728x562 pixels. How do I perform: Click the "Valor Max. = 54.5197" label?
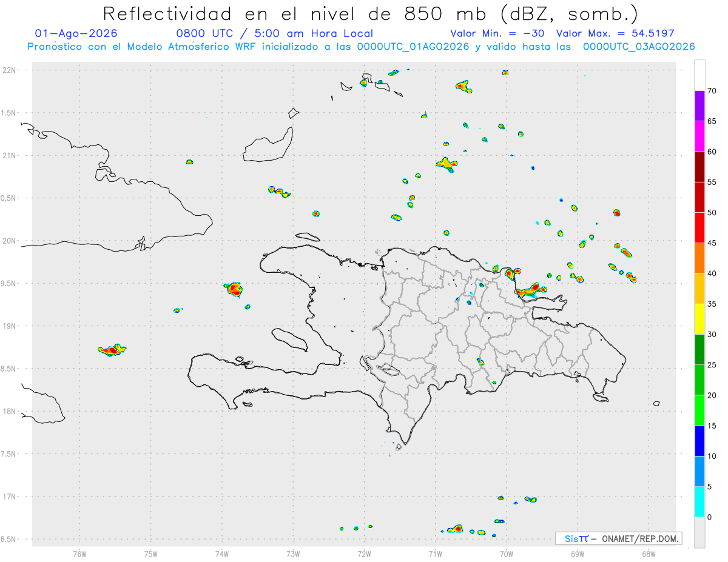[x=615, y=33]
